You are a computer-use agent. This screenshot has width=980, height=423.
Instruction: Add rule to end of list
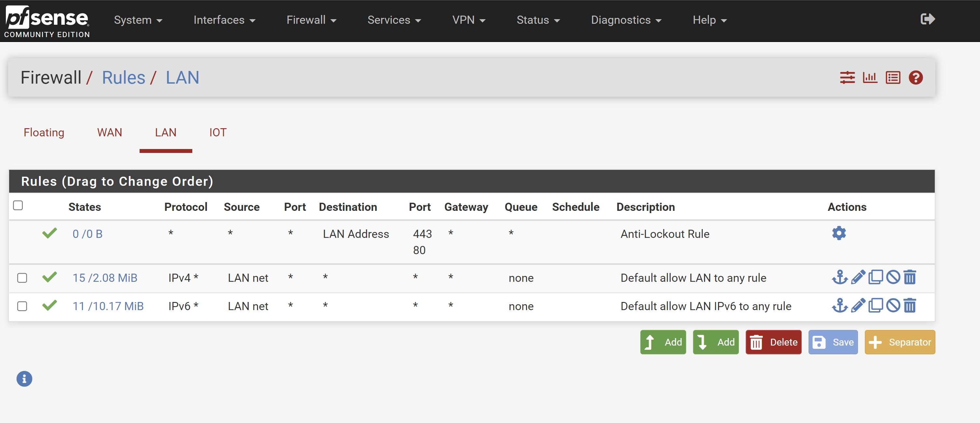point(715,342)
